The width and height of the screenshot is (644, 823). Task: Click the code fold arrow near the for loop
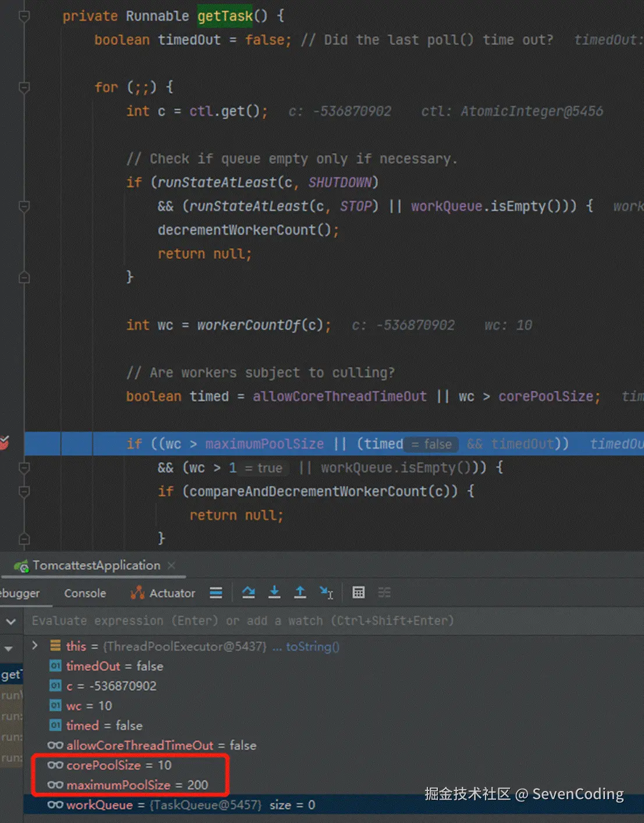[x=24, y=88]
